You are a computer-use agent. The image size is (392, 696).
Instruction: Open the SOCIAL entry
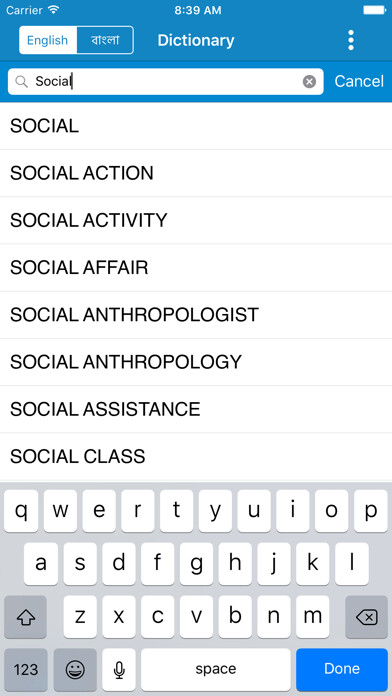coord(196,127)
